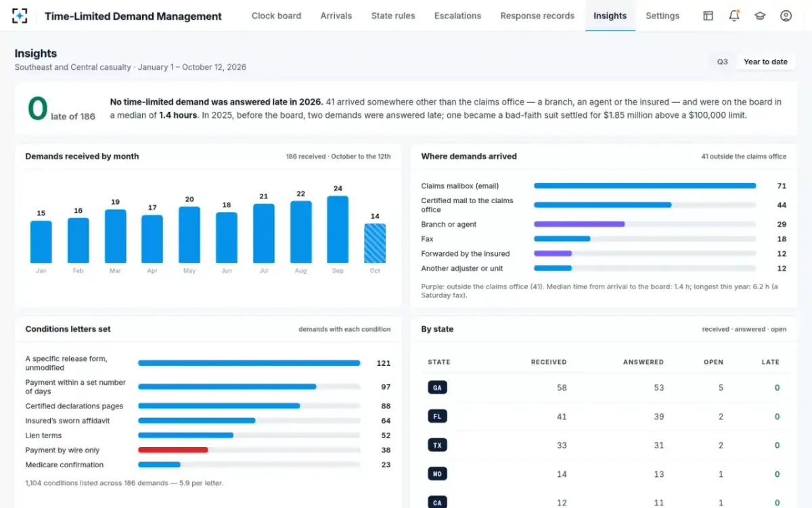Click the Feb bar in the monthly chart
Screen dimensions: 812x508
[x=78, y=240]
